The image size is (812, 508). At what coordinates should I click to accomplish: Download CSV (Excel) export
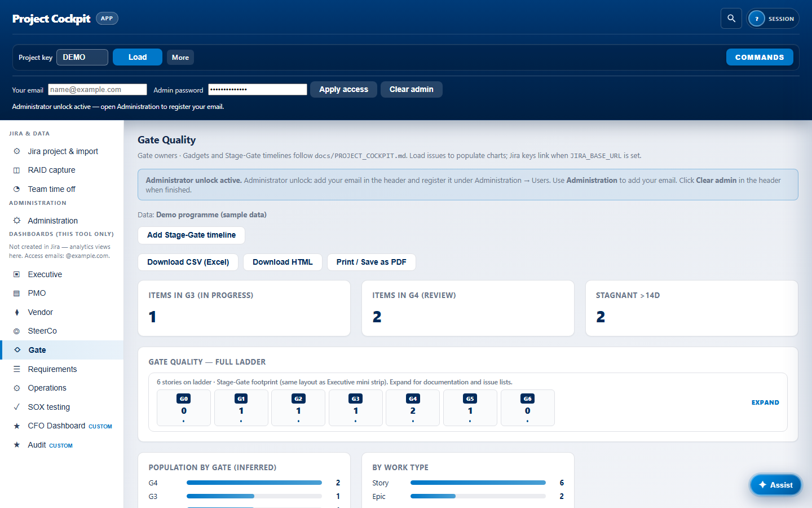coord(188,262)
